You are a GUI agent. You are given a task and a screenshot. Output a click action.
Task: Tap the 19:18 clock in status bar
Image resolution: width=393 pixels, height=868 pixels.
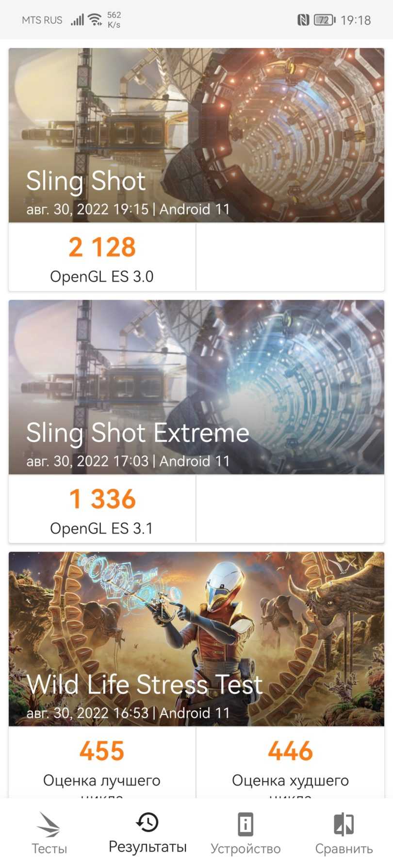click(356, 20)
